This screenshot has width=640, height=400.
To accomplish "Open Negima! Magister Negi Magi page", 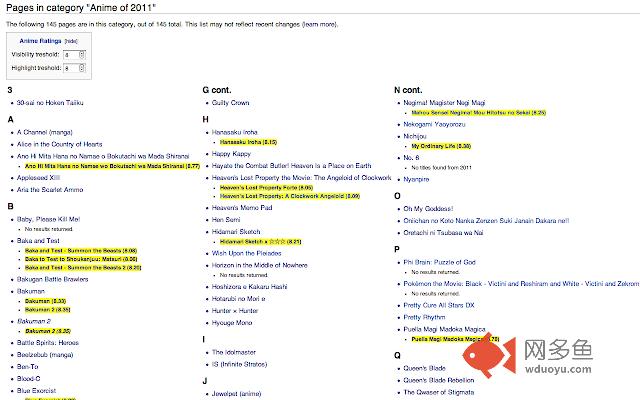I will [444, 103].
